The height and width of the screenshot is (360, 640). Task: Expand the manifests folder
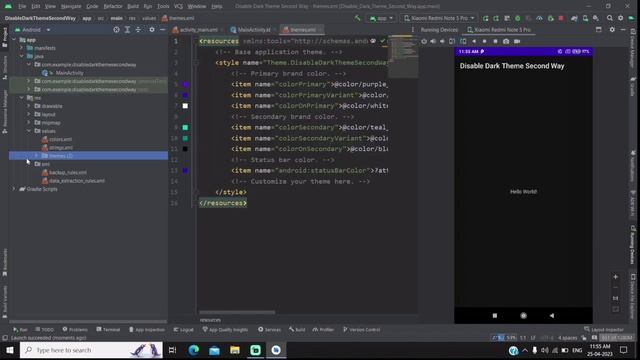click(22, 48)
